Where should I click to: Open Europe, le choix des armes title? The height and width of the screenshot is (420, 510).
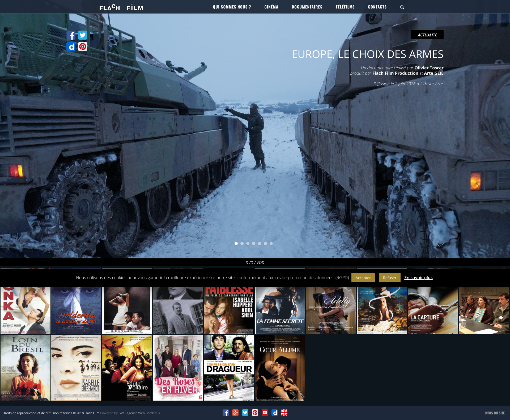[368, 54]
